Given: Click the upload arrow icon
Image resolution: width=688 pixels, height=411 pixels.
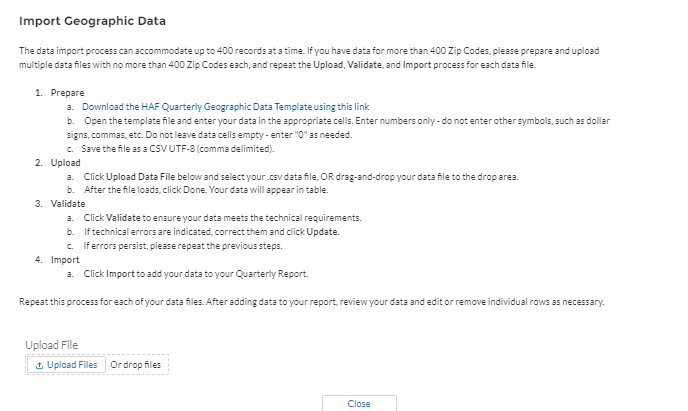Looking at the screenshot, I should click(x=38, y=365).
